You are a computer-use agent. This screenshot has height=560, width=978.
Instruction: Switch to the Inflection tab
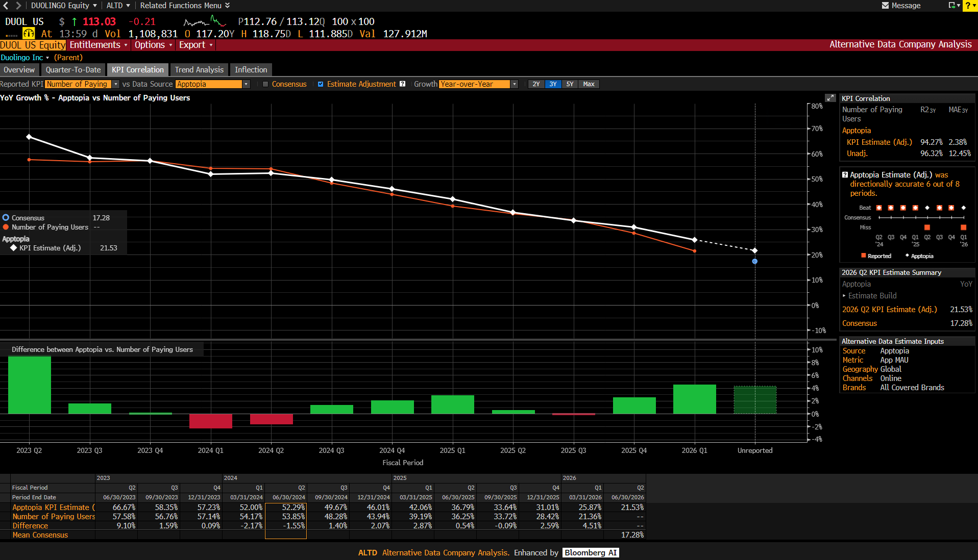tap(251, 70)
